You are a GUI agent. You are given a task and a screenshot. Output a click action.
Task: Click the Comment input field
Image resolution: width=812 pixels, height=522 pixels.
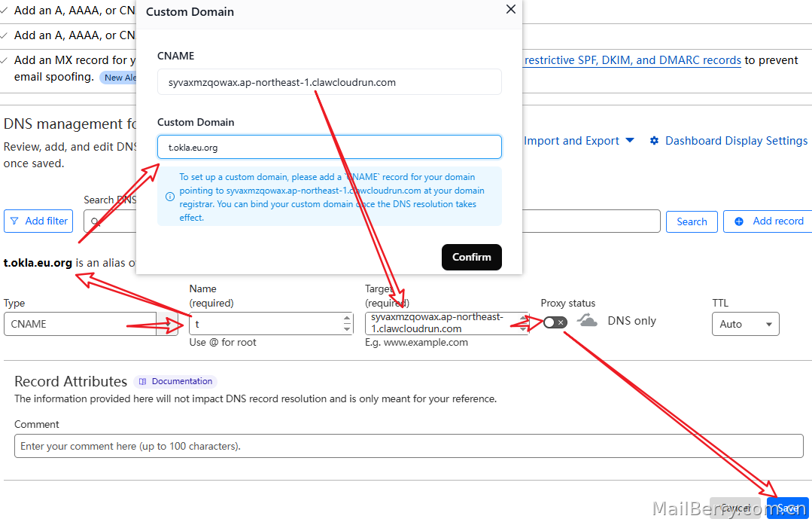[409, 446]
